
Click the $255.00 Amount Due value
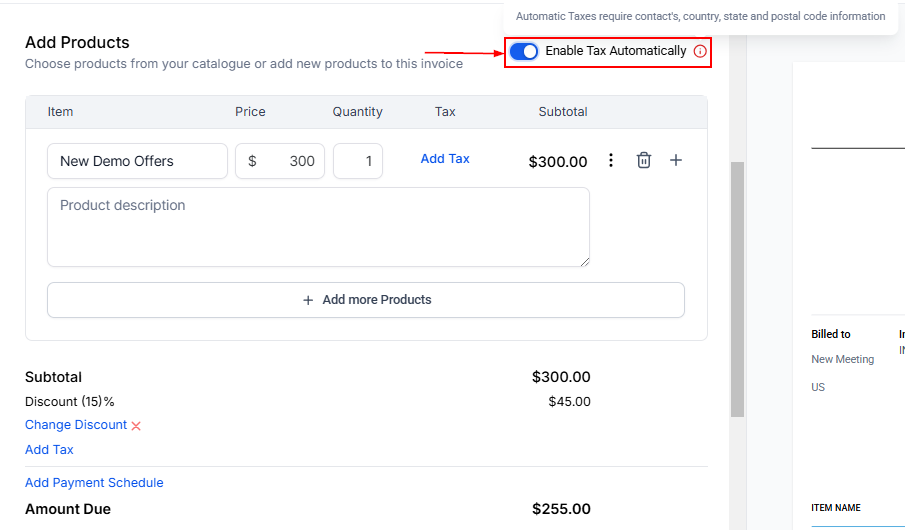click(x=561, y=509)
